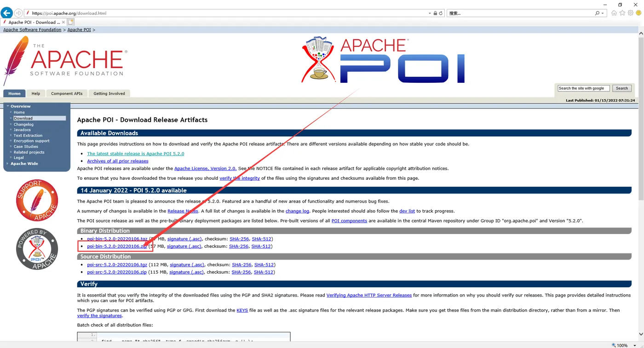Open the zoom level dropdown arrow in status bar
644x348 pixels.
point(635,345)
